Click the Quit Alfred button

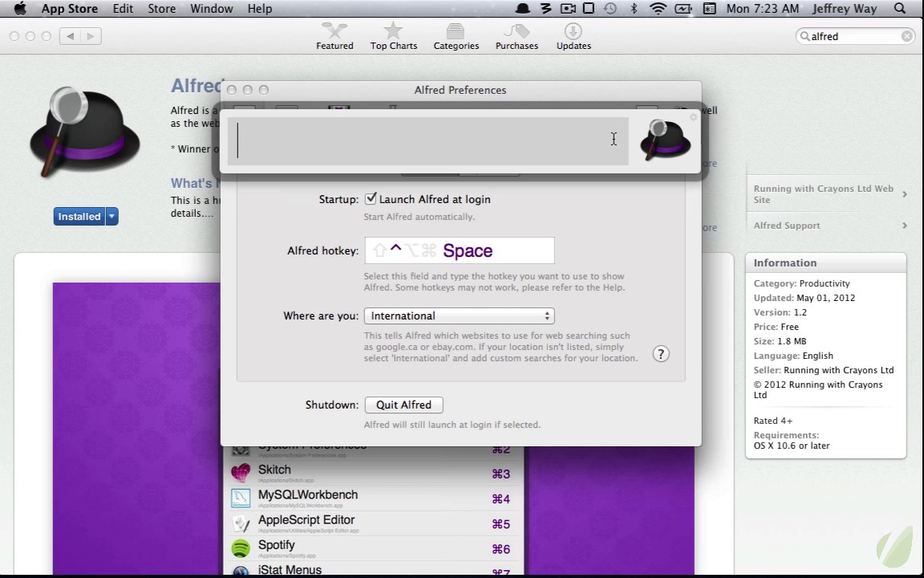point(403,405)
